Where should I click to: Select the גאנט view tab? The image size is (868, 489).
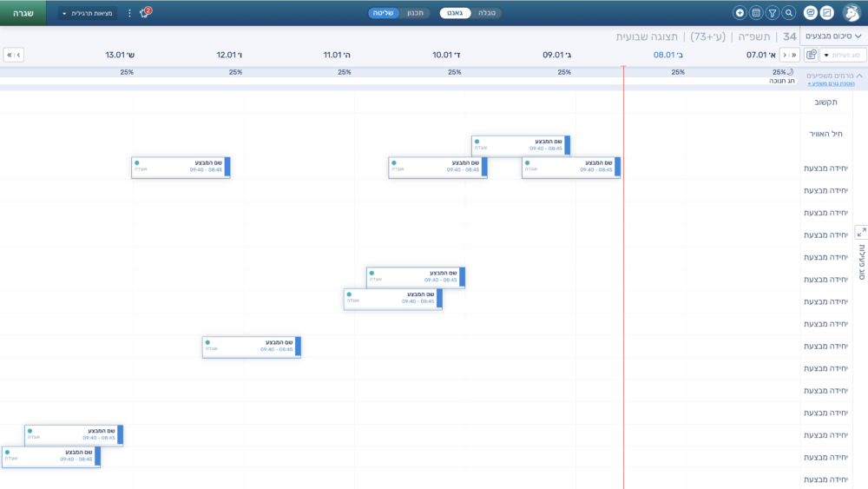pyautogui.click(x=455, y=13)
